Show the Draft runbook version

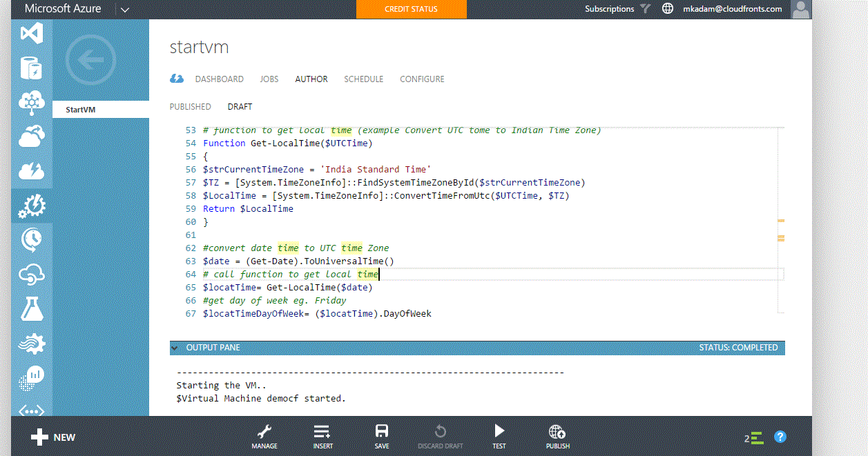(240, 107)
